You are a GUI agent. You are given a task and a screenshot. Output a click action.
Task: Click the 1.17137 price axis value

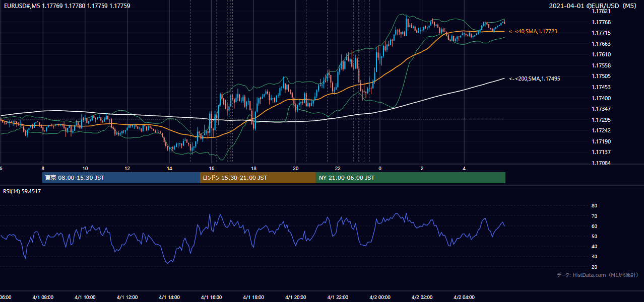coord(601,152)
